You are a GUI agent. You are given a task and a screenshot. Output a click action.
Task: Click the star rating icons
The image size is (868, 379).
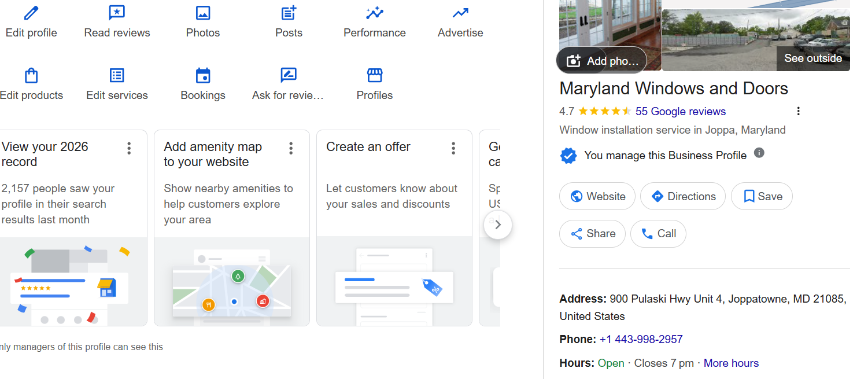point(604,111)
